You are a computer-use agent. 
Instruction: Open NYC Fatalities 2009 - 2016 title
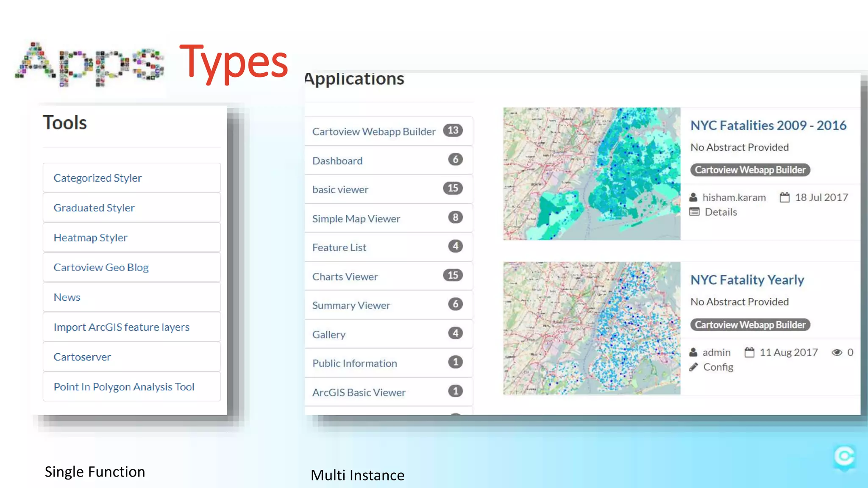pyautogui.click(x=768, y=125)
